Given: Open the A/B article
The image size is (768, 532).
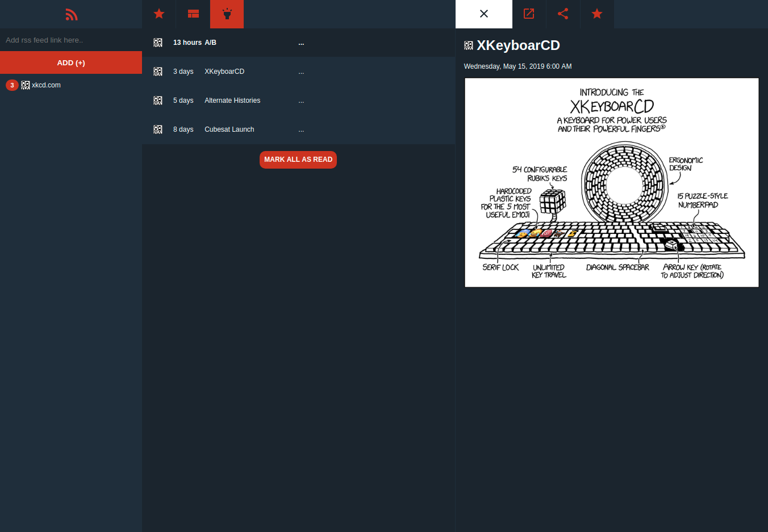Looking at the screenshot, I should pyautogui.click(x=298, y=43).
